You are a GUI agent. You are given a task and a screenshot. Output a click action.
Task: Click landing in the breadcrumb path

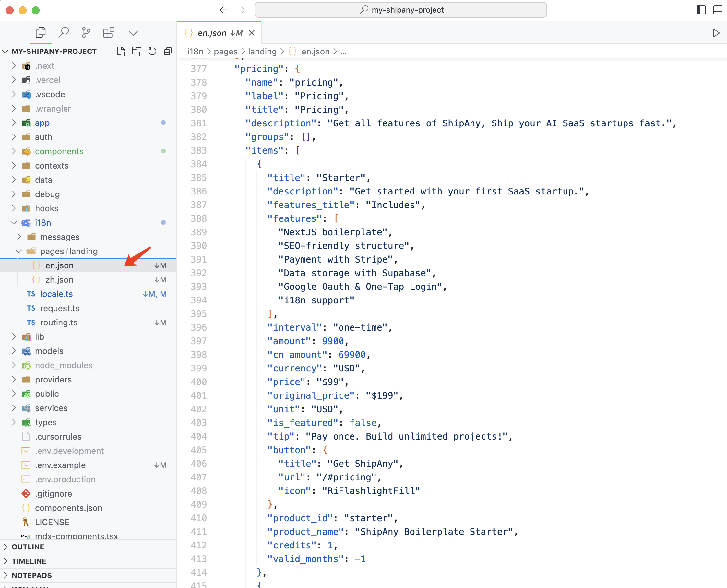262,52
